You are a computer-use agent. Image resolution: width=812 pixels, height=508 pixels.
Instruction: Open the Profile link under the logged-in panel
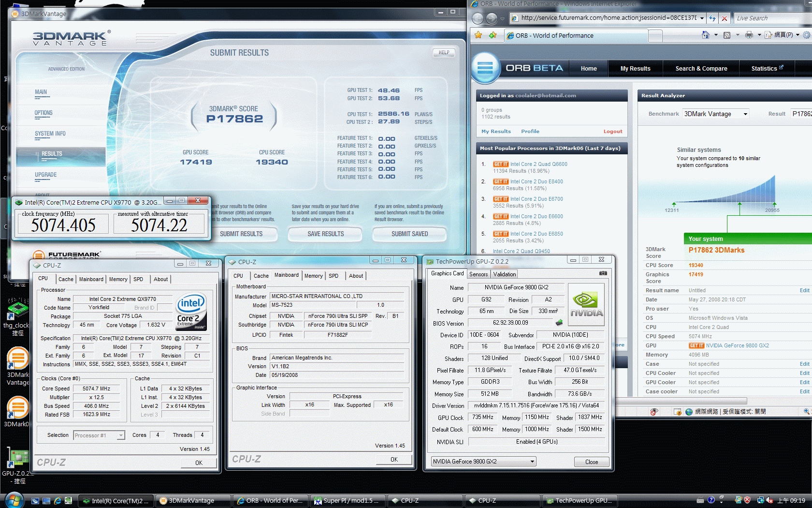click(x=530, y=131)
